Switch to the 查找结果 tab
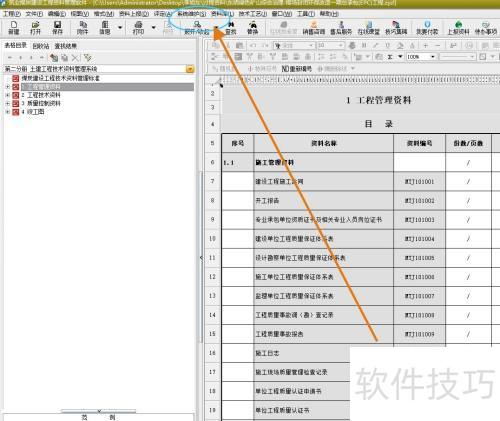The image size is (500, 421). point(66,46)
